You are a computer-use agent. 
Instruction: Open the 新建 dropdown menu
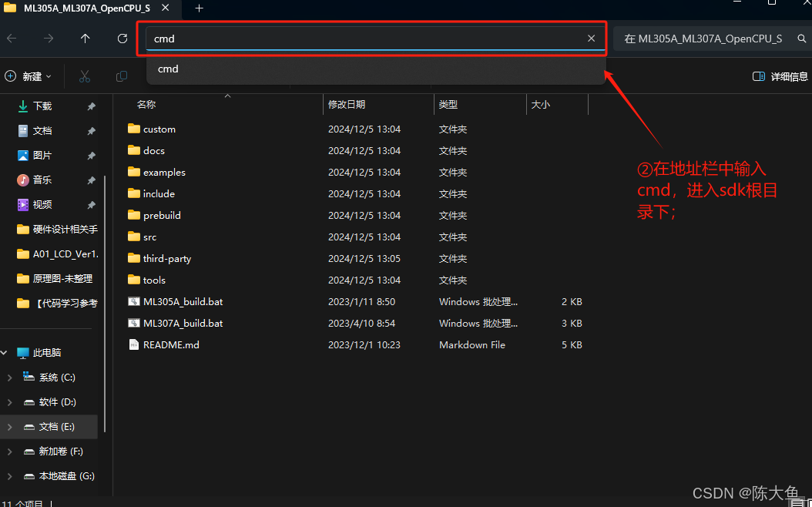(x=31, y=76)
